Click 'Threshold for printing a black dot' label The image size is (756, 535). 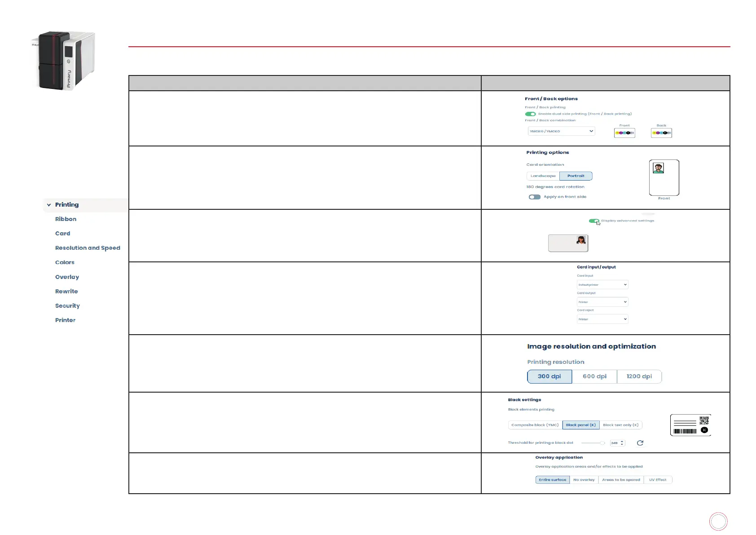click(x=541, y=443)
